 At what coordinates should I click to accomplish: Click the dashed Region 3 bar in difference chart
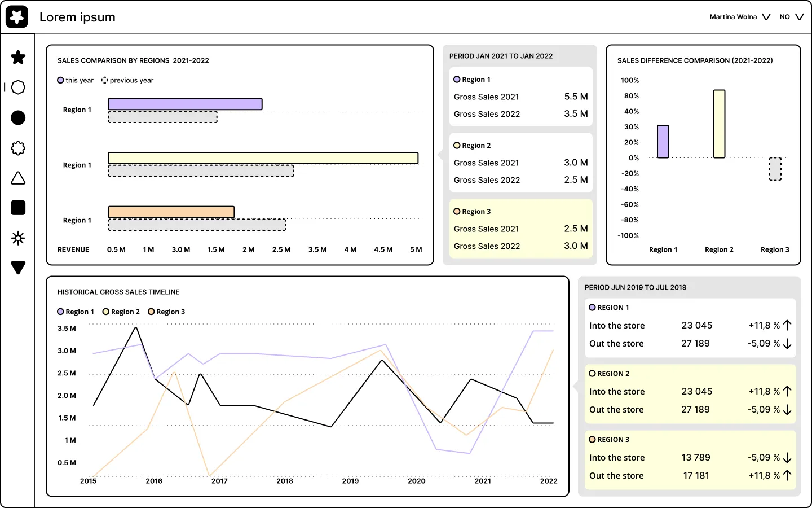tap(775, 169)
